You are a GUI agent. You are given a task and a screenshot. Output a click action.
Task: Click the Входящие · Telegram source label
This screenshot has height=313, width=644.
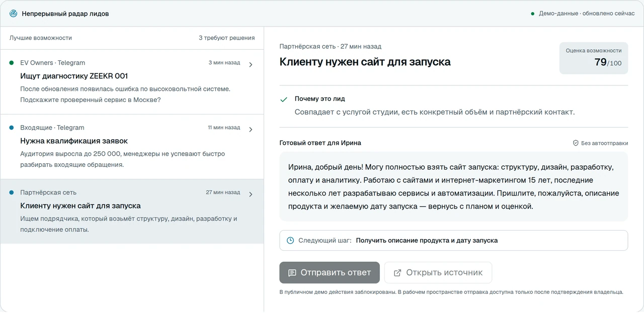click(x=52, y=128)
